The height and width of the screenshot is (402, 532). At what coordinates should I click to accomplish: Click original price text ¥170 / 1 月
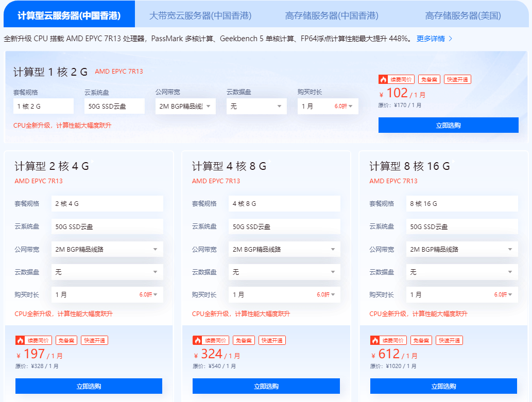pyautogui.click(x=400, y=105)
